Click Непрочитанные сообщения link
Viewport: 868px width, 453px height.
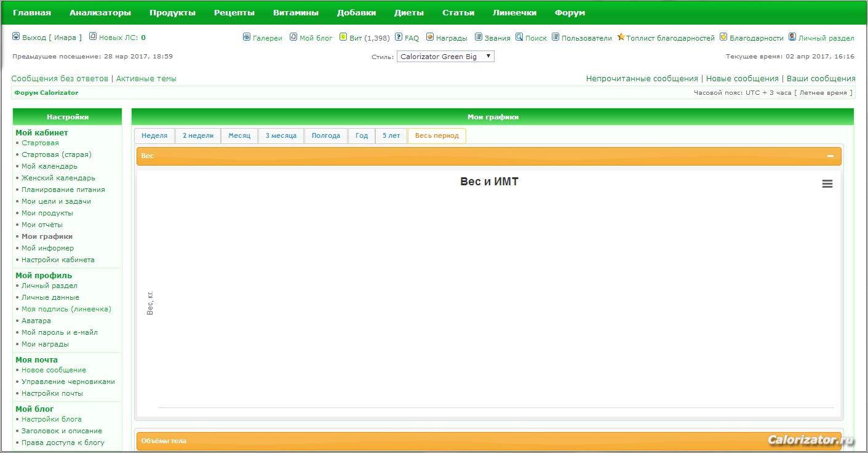click(642, 79)
